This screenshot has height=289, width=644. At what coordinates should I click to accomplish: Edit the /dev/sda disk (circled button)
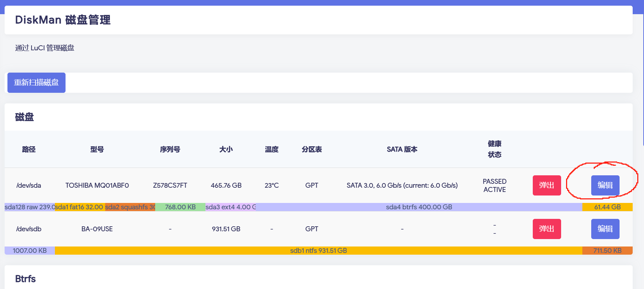tap(605, 185)
